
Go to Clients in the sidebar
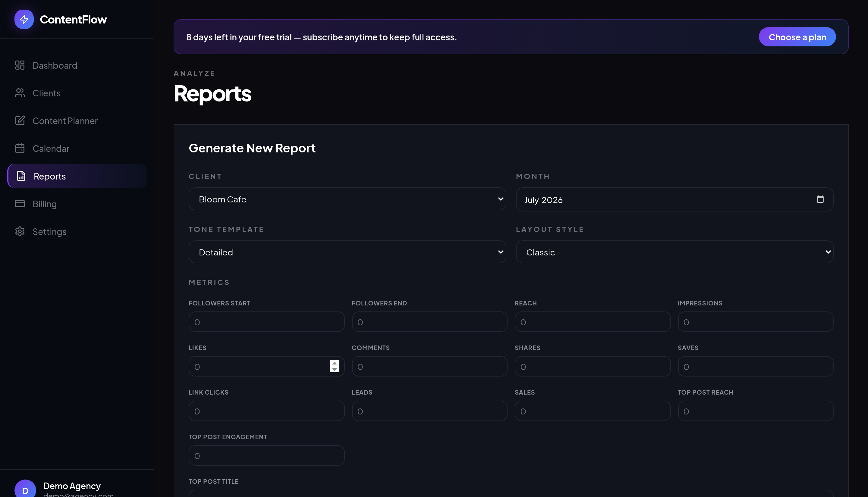pos(77,93)
